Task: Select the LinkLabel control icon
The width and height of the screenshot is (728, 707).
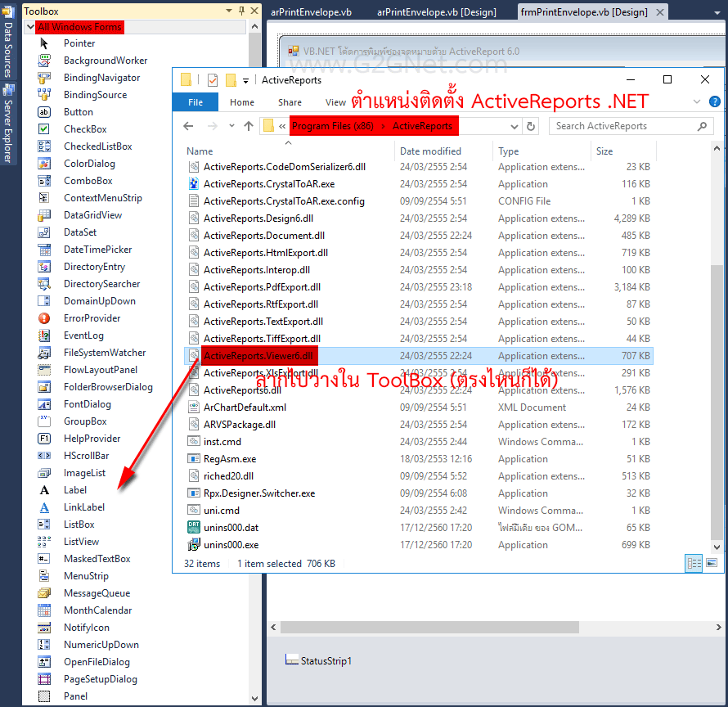Action: (x=44, y=507)
